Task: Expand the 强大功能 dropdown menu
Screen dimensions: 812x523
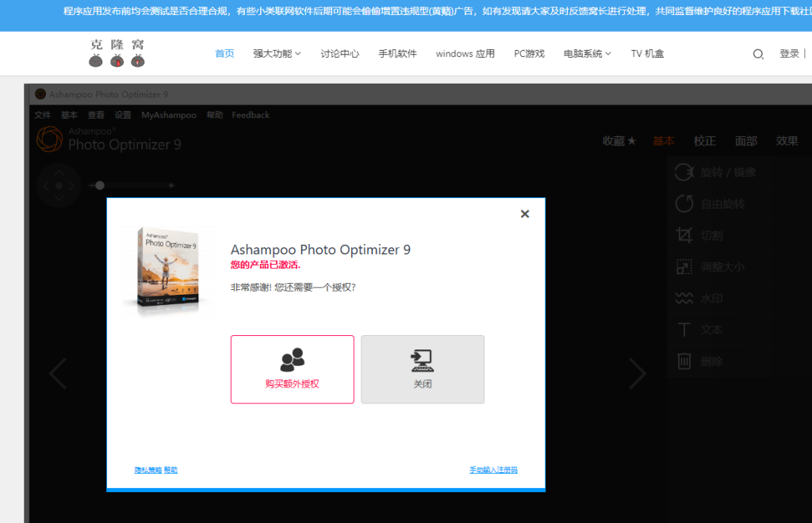Action: tap(277, 53)
